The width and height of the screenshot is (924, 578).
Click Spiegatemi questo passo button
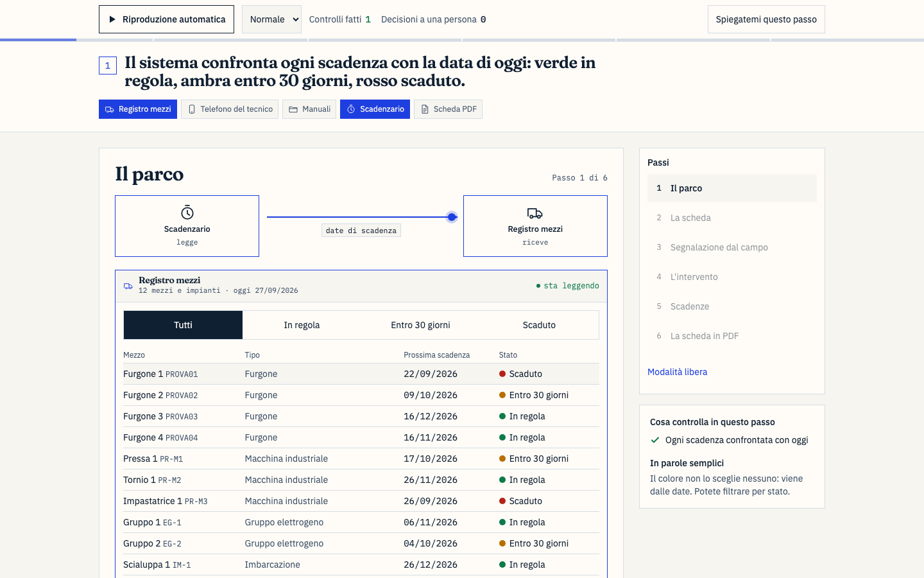[x=766, y=19]
